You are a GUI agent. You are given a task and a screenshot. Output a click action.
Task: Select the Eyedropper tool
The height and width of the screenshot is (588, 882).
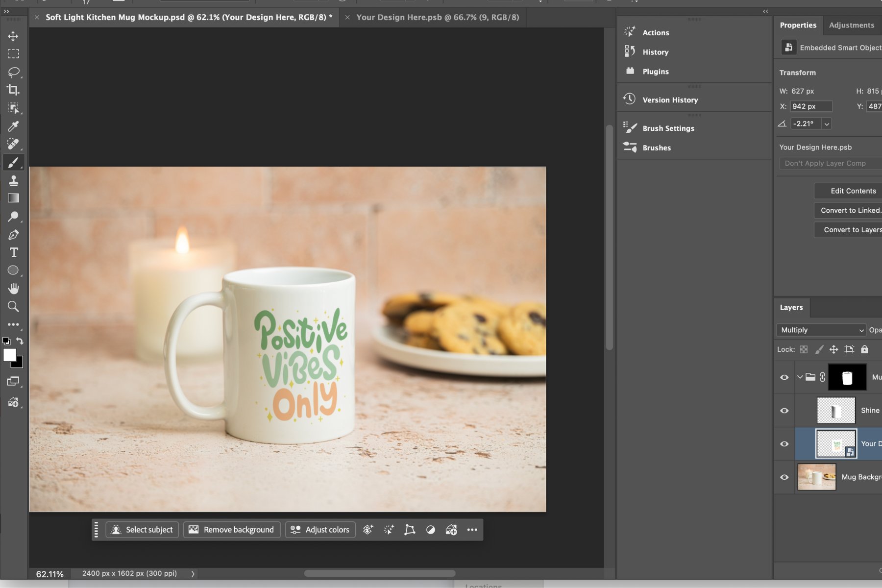point(13,126)
